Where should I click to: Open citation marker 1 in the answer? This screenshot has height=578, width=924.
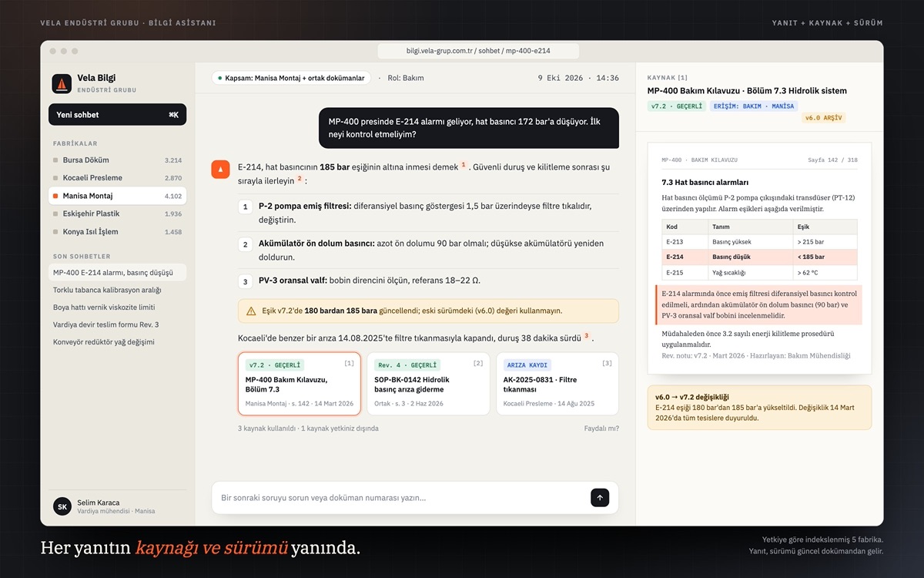point(464,164)
